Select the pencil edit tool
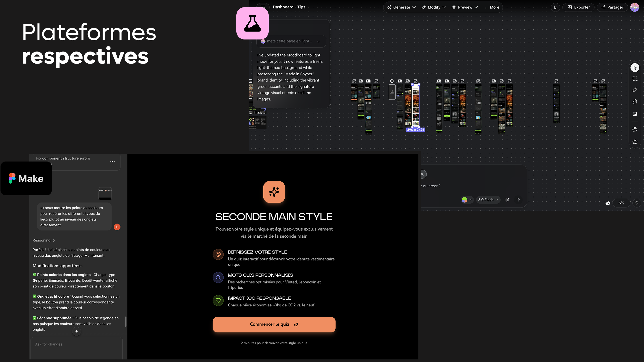The image size is (644, 362). [635, 90]
